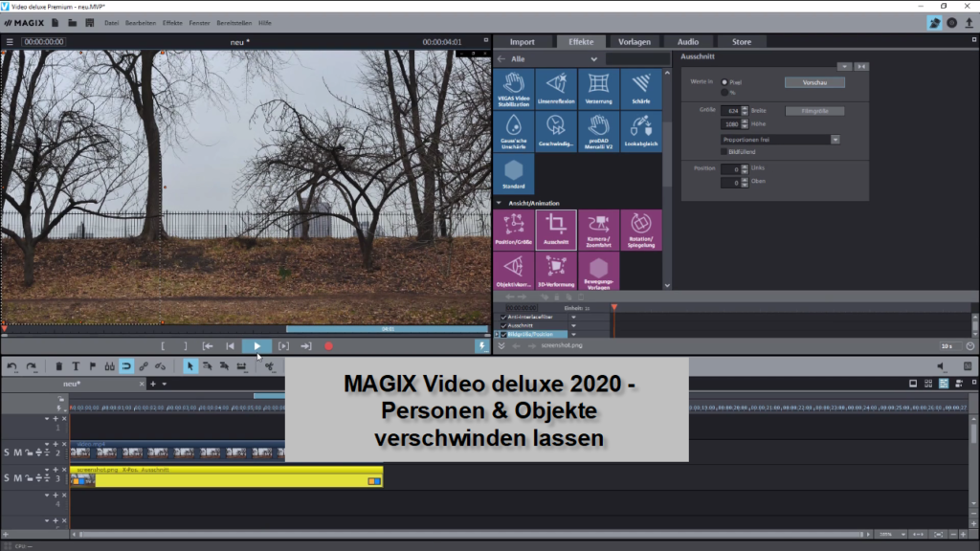The width and height of the screenshot is (980, 551).
Task: Click the undo arrow in timeline toolbar
Action: tap(11, 366)
